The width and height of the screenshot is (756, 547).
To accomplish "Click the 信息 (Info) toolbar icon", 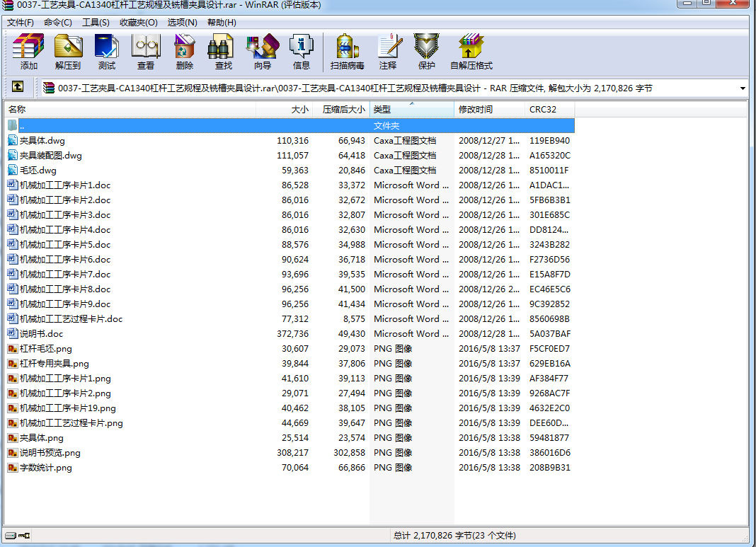I will click(302, 46).
